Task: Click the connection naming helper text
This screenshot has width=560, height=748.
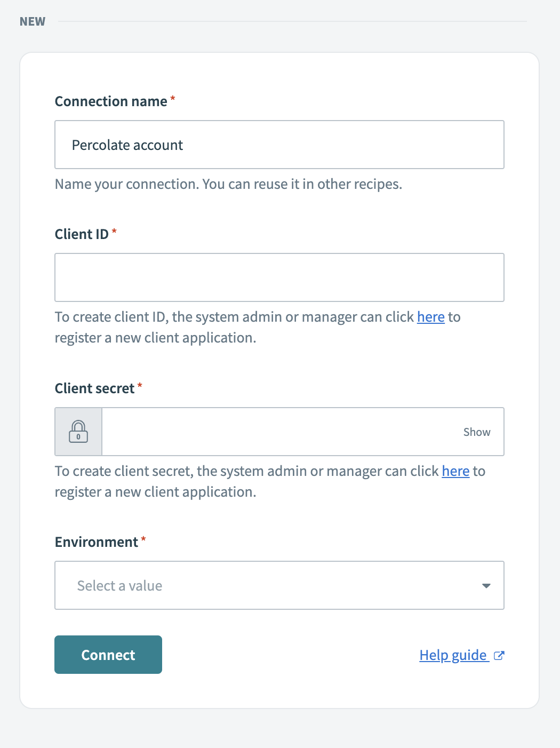Action: (x=228, y=184)
